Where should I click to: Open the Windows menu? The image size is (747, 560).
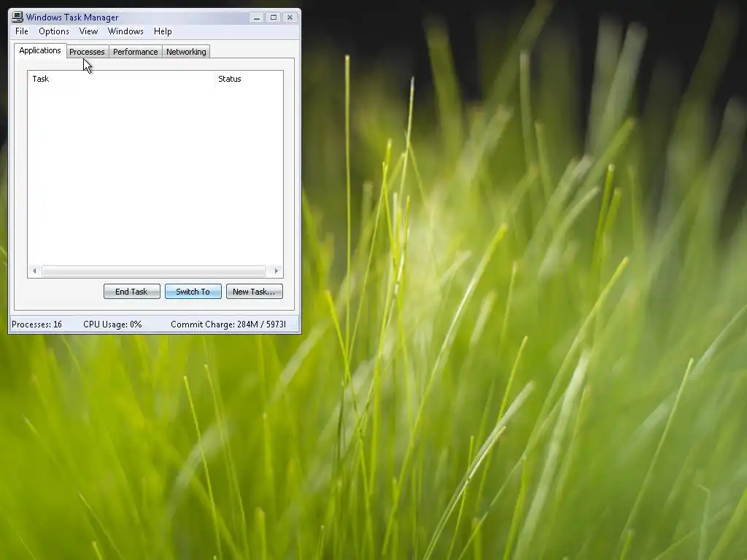click(125, 31)
